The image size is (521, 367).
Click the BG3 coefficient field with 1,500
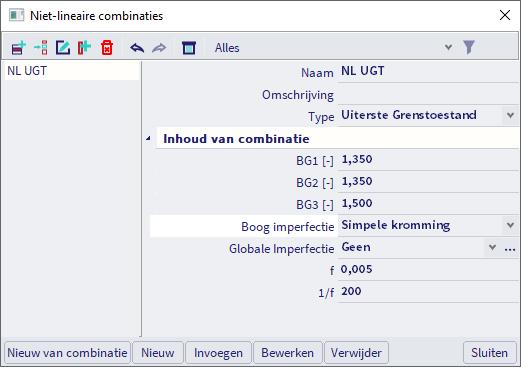pyautogui.click(x=428, y=203)
